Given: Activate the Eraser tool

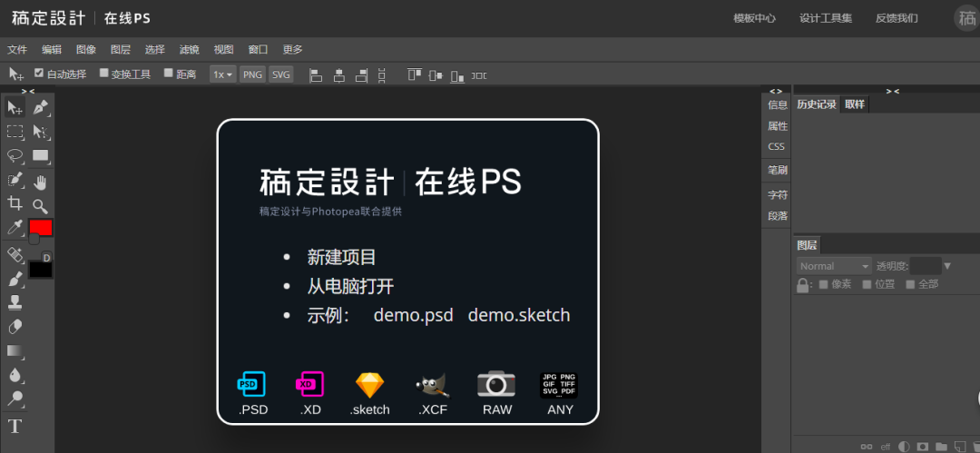Looking at the screenshot, I should click(x=15, y=327).
